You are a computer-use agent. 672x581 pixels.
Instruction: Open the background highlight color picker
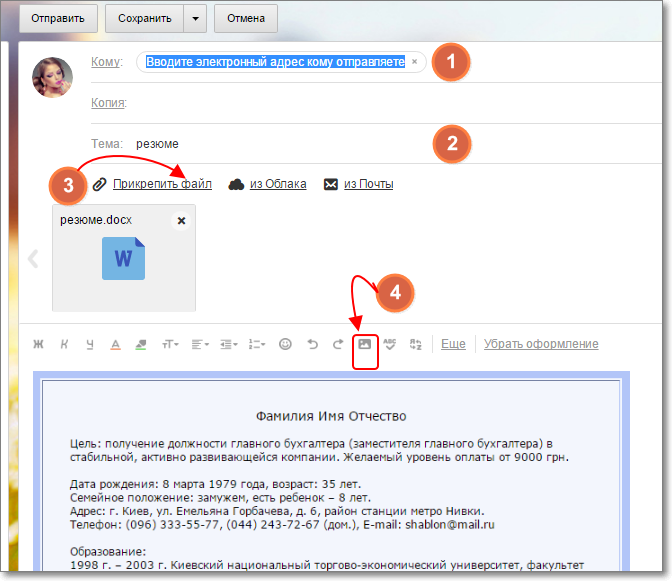[141, 344]
